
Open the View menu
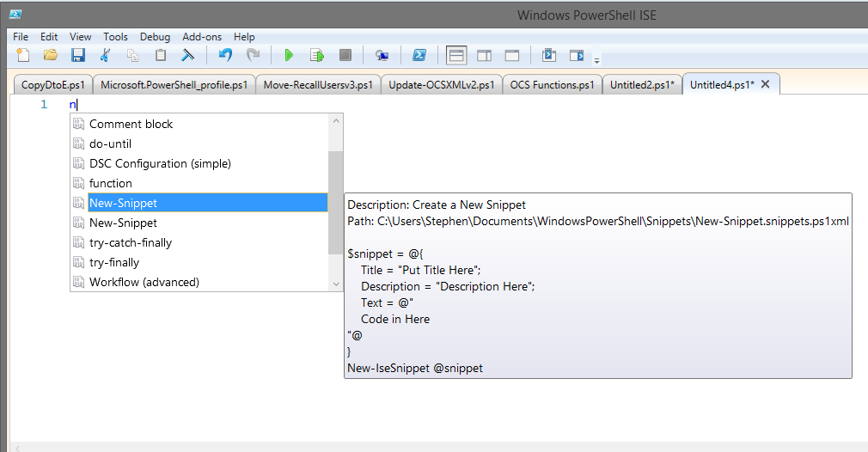tap(80, 36)
